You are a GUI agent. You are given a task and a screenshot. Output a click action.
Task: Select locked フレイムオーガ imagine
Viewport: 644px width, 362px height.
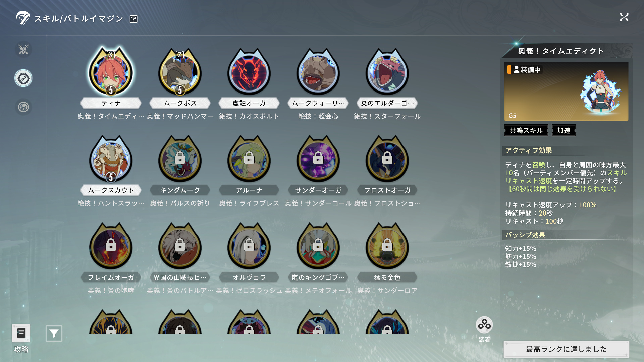111,246
